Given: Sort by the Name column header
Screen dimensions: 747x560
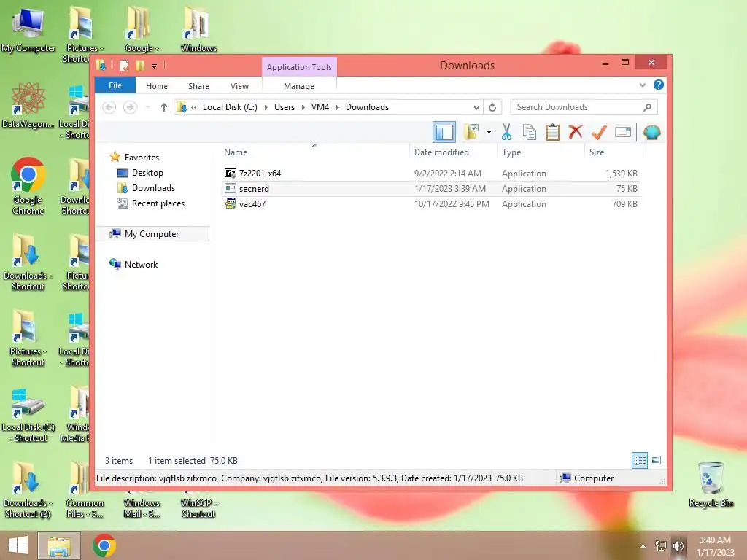Looking at the screenshot, I should [314, 152].
